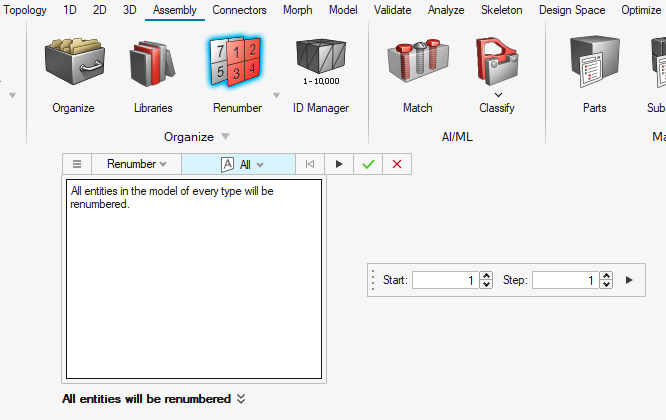Switch to the Model tab
666x420 pixels.
343,10
